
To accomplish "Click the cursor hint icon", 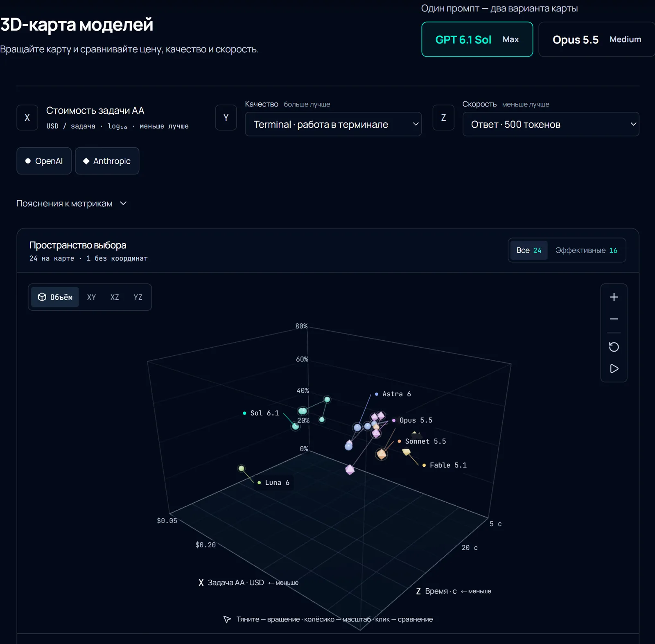I will [227, 619].
